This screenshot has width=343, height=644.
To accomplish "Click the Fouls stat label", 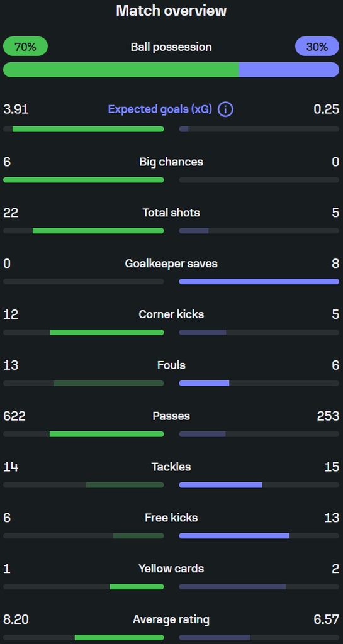I will (x=171, y=365).
